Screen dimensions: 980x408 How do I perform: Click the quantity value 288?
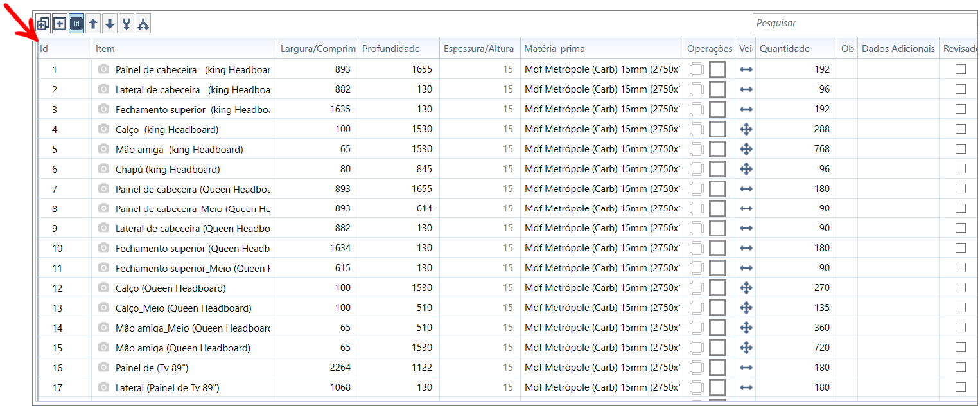821,129
